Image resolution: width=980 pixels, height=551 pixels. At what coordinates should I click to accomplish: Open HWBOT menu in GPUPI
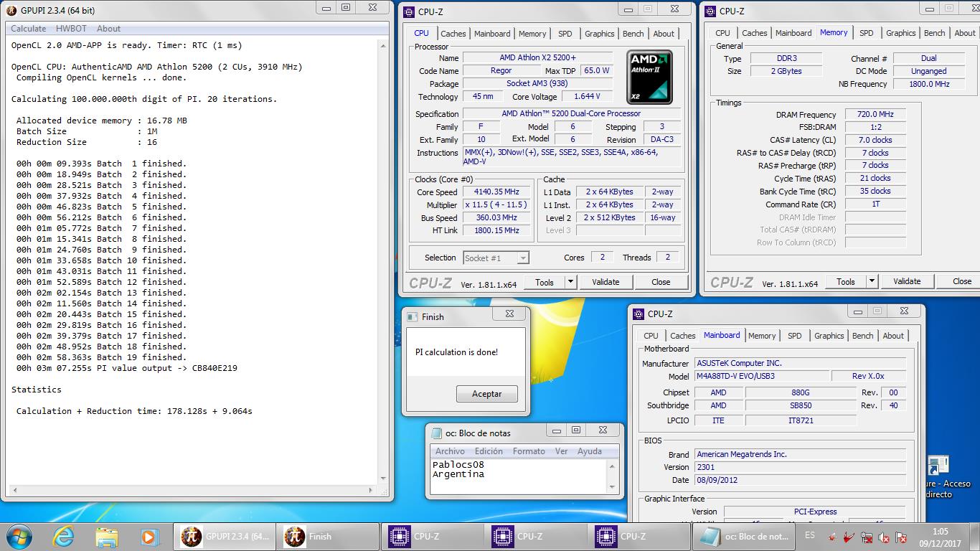pos(72,29)
